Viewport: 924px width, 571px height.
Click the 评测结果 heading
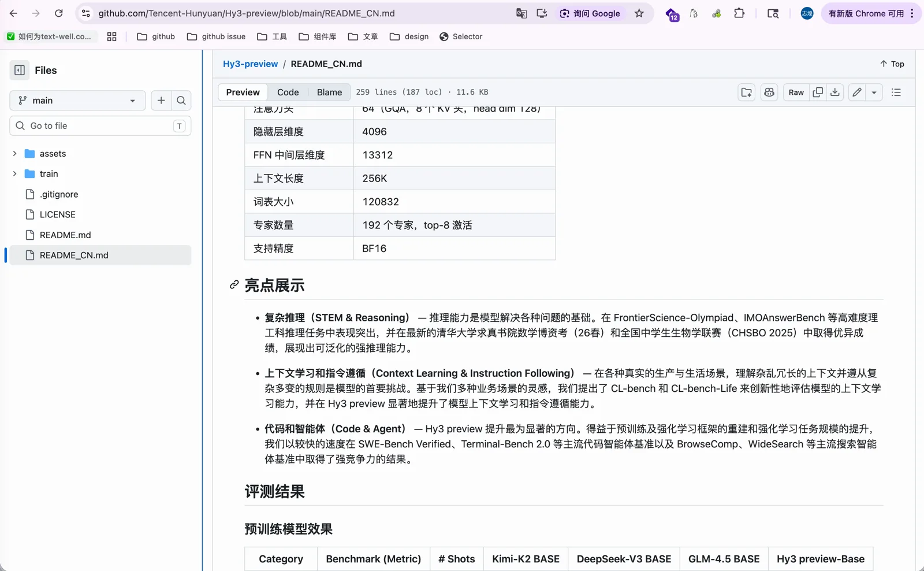click(x=274, y=492)
